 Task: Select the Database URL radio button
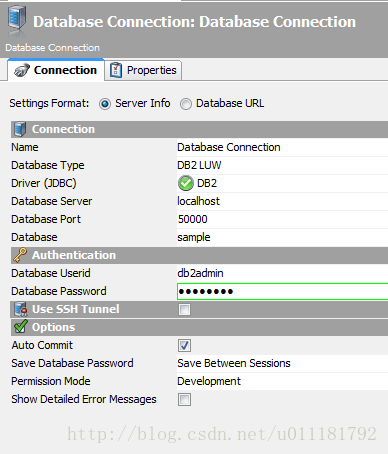pyautogui.click(x=186, y=104)
